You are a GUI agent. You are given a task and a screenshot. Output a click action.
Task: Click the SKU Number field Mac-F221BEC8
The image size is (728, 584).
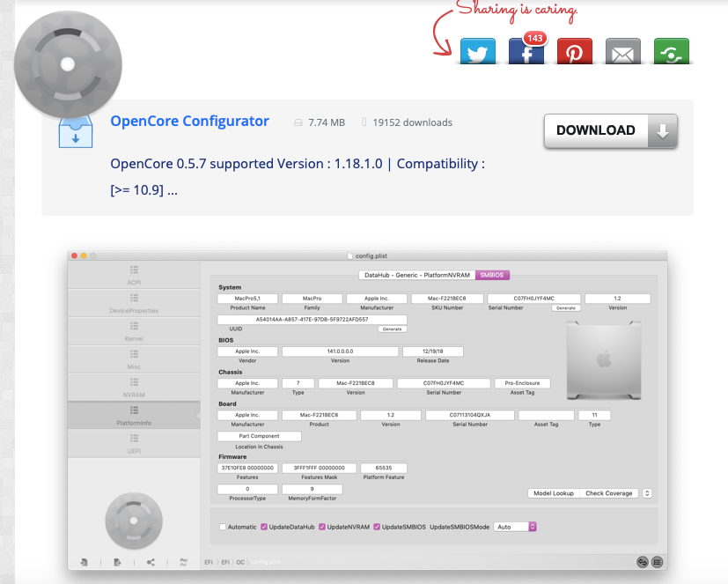447,299
